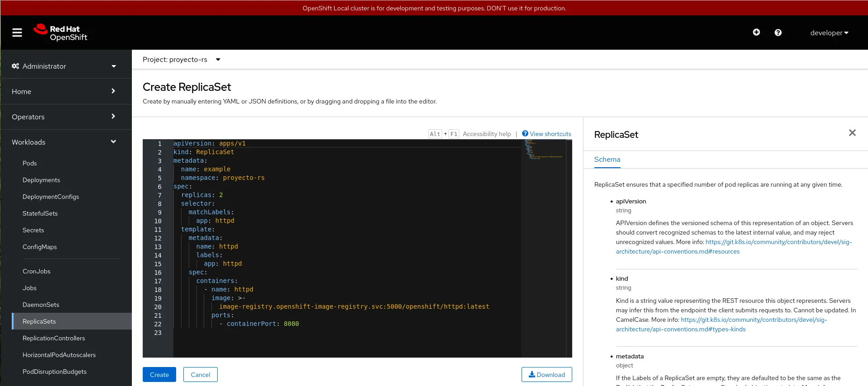Open the developer user dropdown
The image size is (868, 386).
(829, 33)
